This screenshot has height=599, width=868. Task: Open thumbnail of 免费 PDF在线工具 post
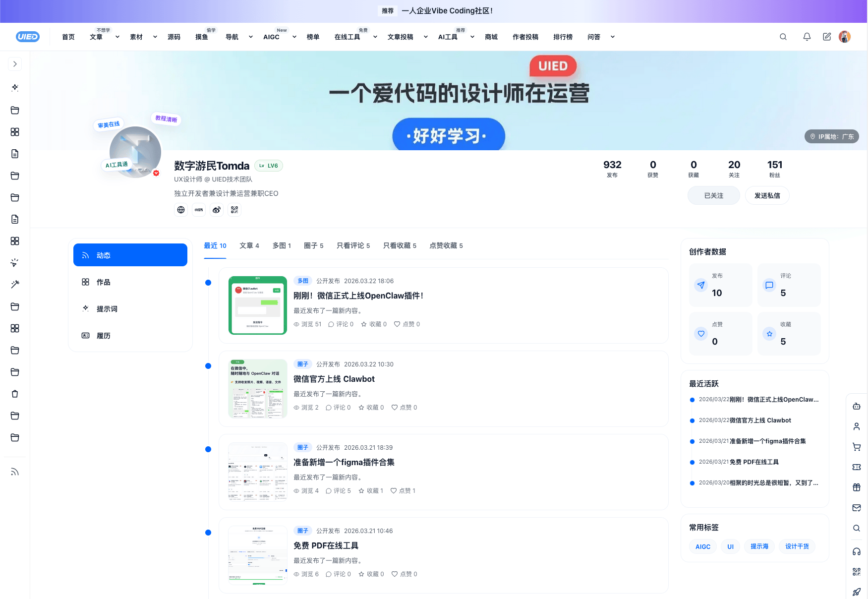[258, 555]
